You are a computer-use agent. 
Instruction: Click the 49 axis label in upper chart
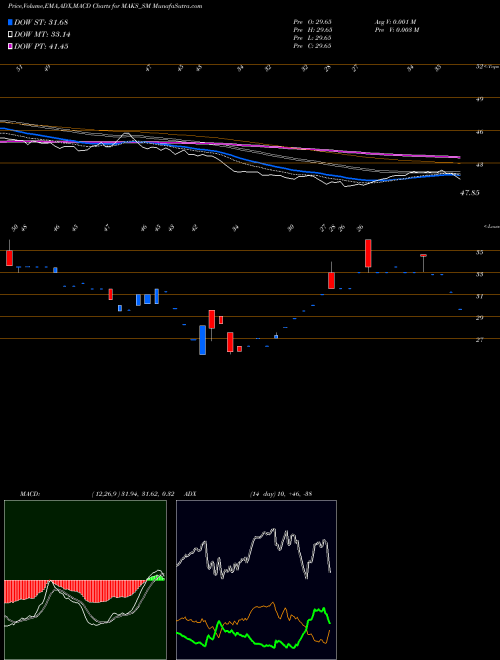point(479,99)
